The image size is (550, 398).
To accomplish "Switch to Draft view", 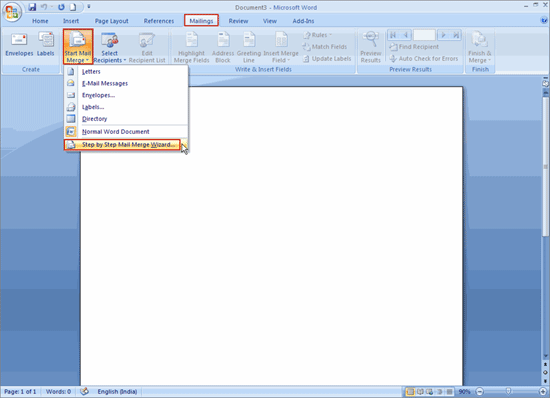I will [x=449, y=392].
